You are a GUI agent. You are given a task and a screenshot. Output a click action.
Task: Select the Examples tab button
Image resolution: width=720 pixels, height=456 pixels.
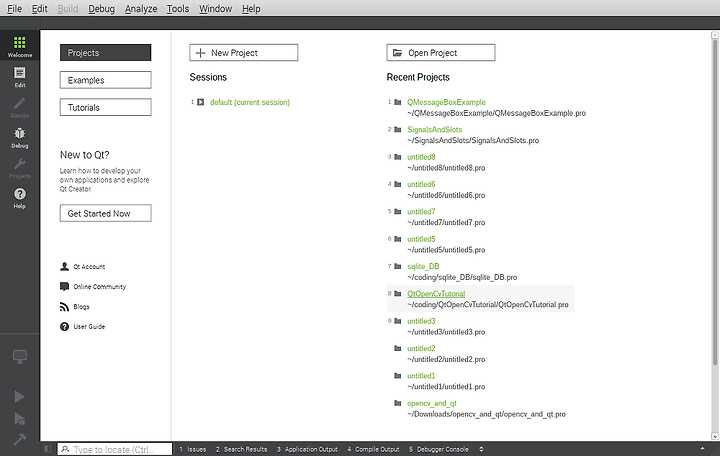point(106,80)
